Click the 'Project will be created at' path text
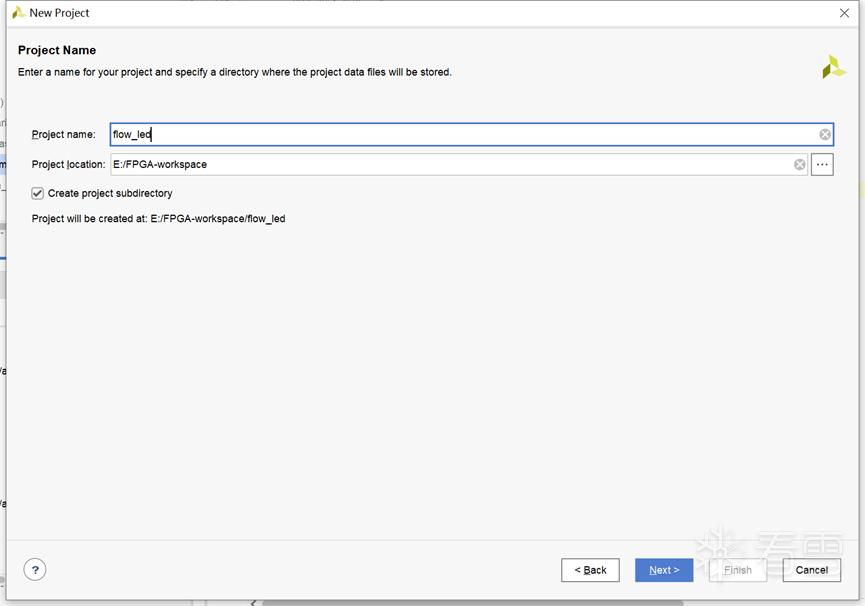865x606 pixels. [x=158, y=219]
